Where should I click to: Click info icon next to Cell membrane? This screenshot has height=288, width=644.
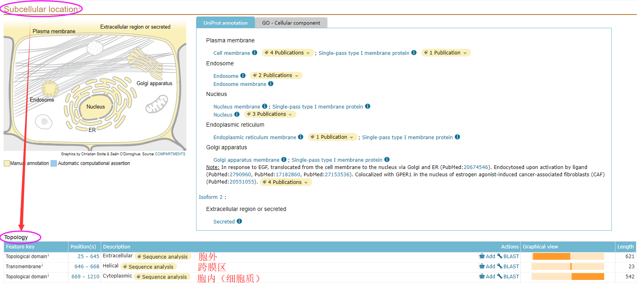[255, 53]
